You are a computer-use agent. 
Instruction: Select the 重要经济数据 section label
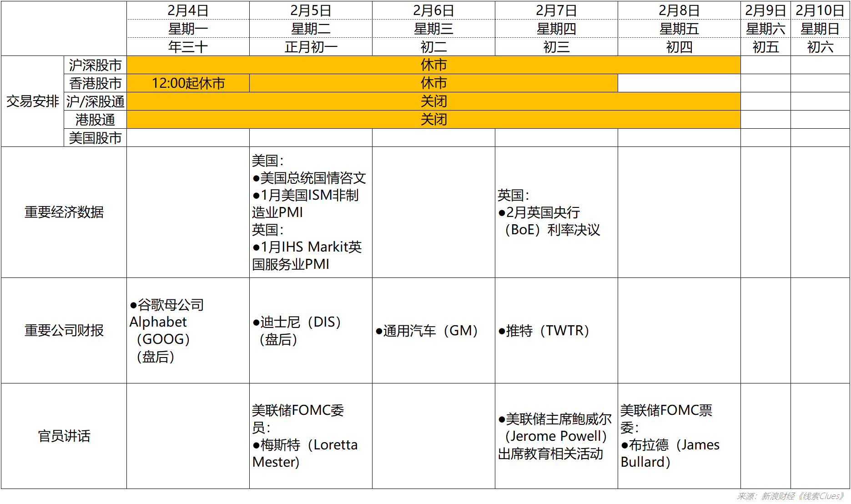[x=63, y=212]
